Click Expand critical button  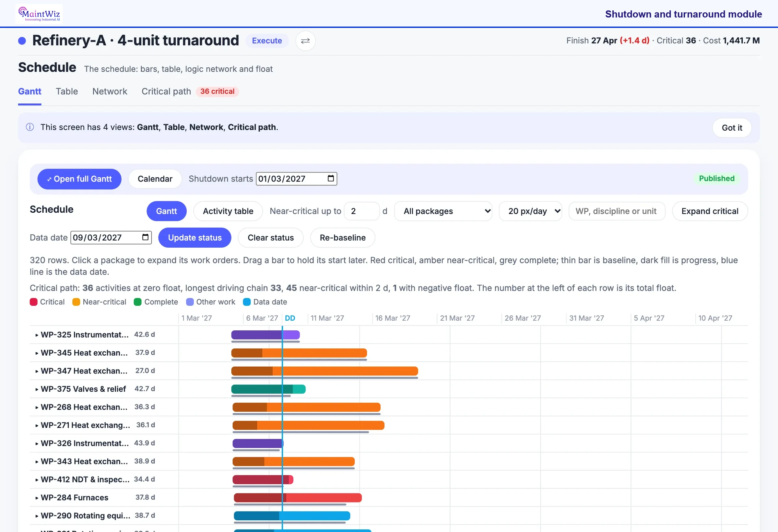pos(710,211)
